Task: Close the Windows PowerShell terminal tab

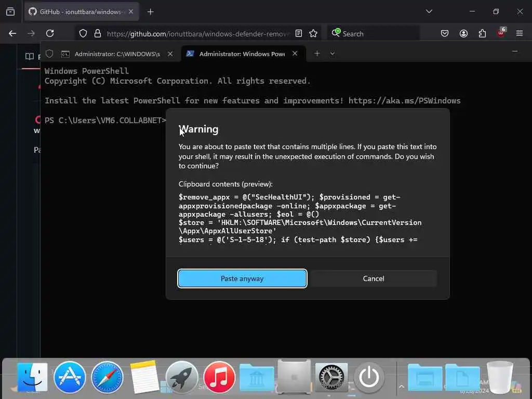Action: point(295,54)
